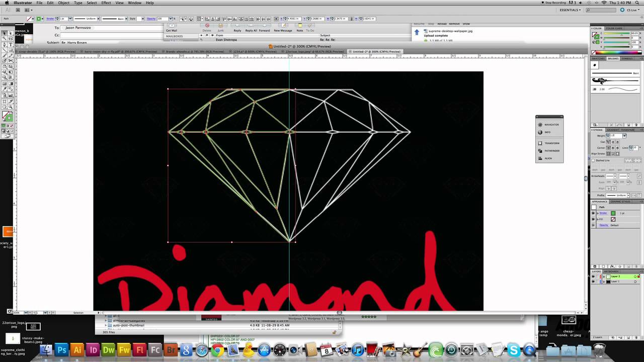
Task: Select the Line Segment tool
Action: 5,50
